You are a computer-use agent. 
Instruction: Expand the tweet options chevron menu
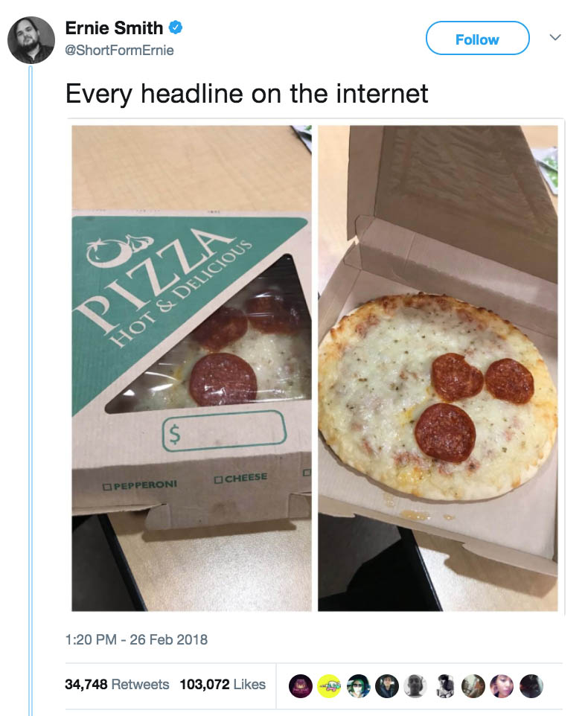pos(555,37)
